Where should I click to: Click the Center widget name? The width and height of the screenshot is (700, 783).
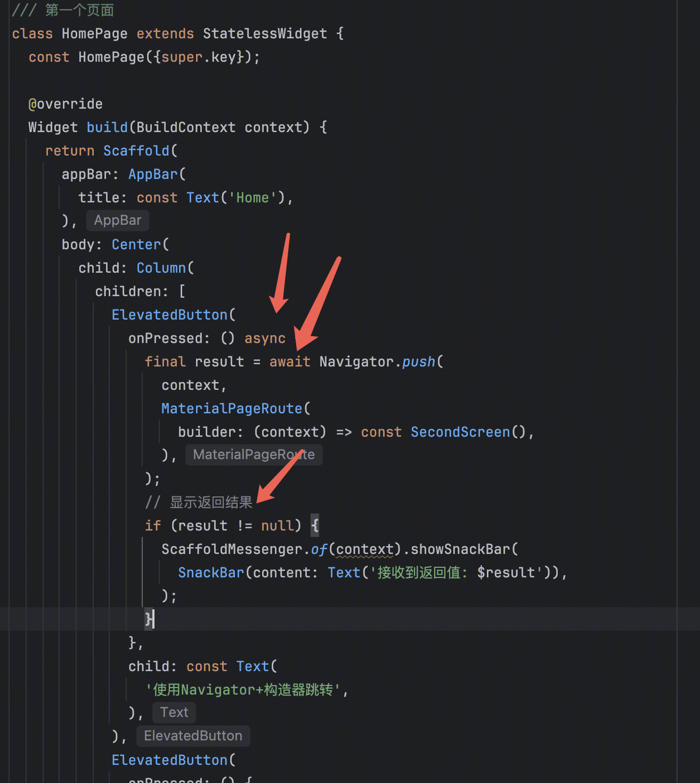click(x=136, y=244)
